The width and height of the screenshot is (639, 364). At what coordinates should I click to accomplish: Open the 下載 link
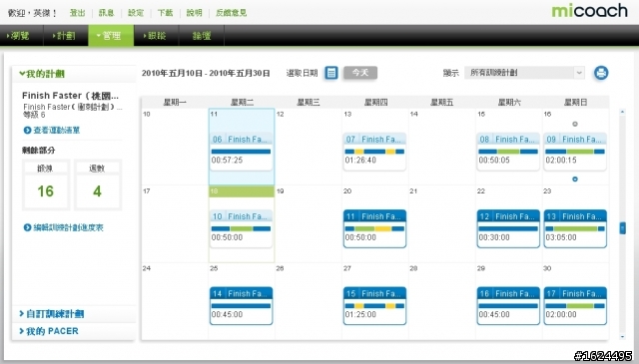point(165,13)
